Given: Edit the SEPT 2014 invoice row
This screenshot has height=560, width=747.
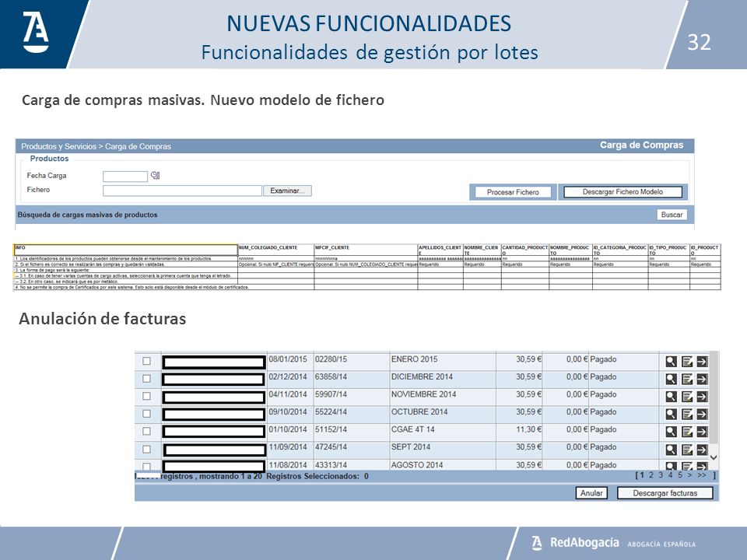Looking at the screenshot, I should click(687, 450).
